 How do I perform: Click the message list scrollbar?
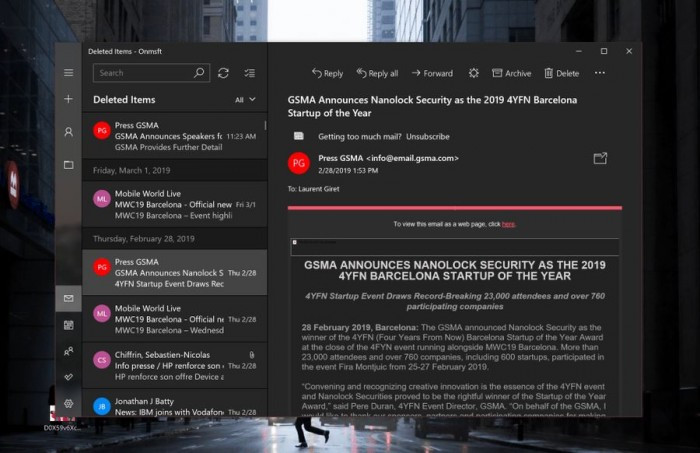(265, 125)
